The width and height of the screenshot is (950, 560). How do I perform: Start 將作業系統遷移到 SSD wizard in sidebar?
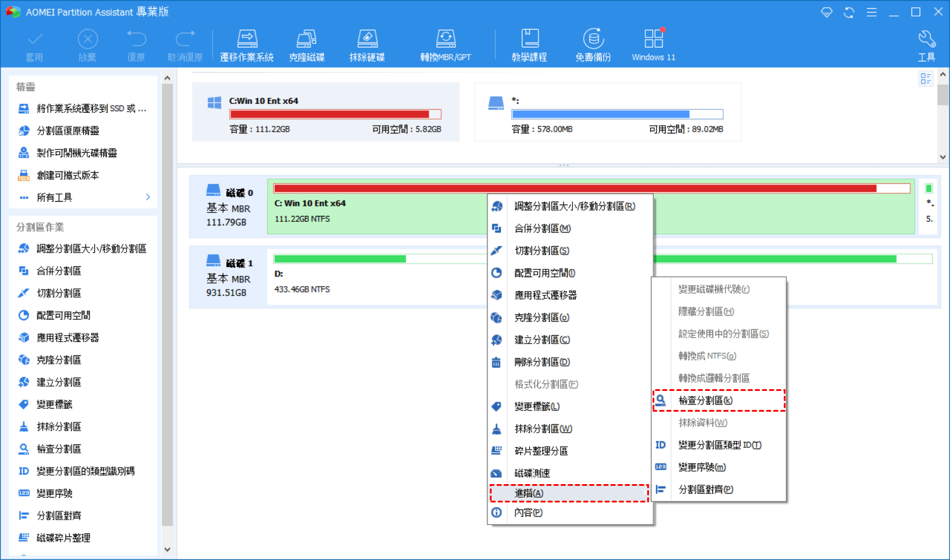click(83, 109)
